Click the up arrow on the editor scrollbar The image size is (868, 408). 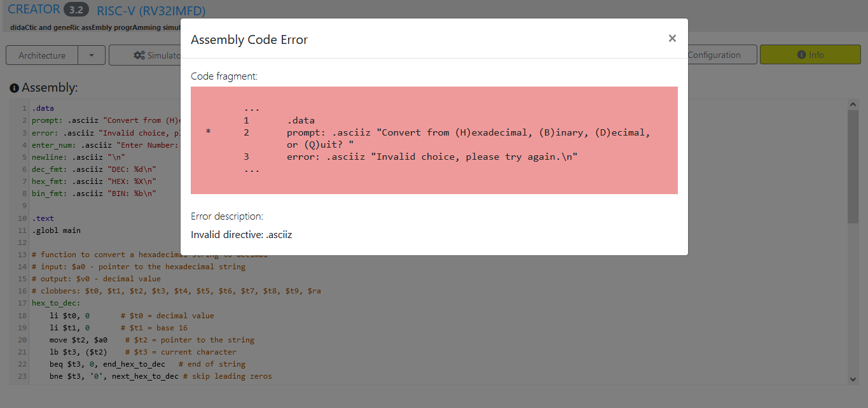coord(853,103)
